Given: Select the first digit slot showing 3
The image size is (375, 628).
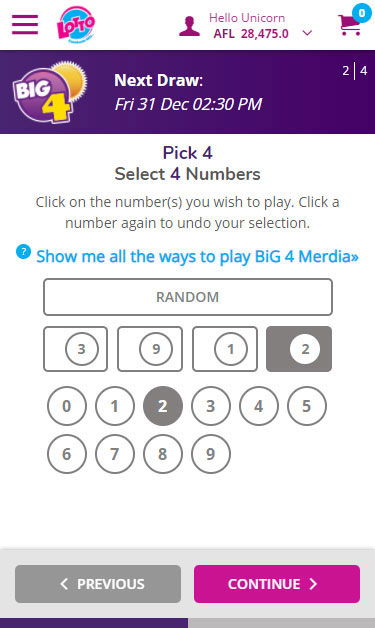Looking at the screenshot, I should tap(75, 349).
